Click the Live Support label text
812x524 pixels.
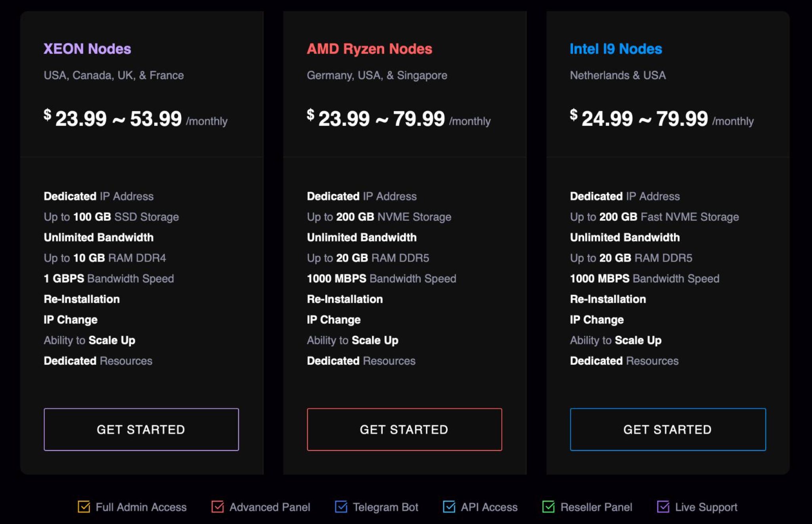pos(706,507)
